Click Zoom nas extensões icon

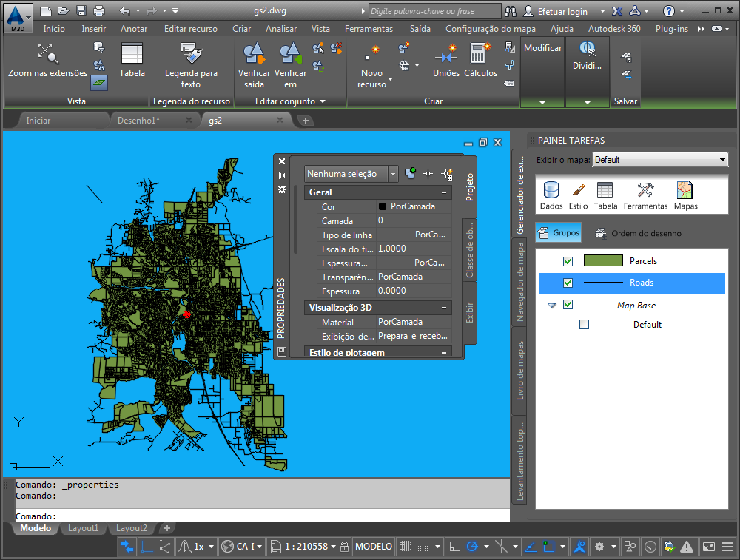[x=47, y=53]
